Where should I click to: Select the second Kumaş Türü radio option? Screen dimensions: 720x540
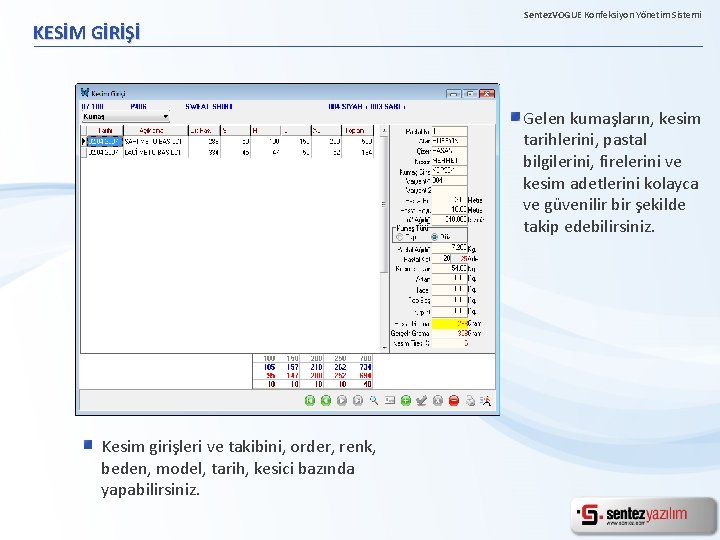[434, 237]
